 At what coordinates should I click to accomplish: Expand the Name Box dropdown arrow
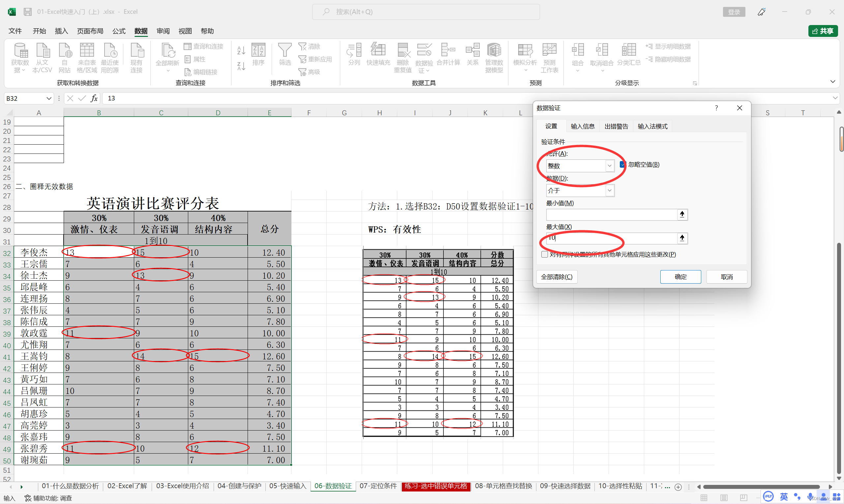point(49,98)
